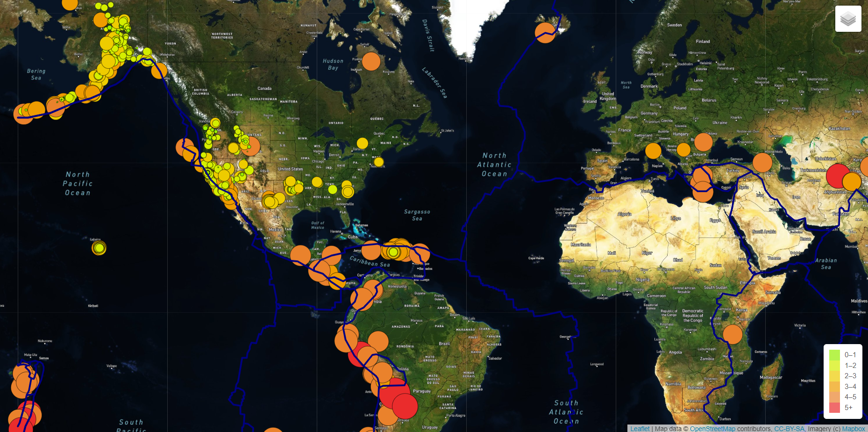Click the red 5+ legend swatch

point(834,408)
